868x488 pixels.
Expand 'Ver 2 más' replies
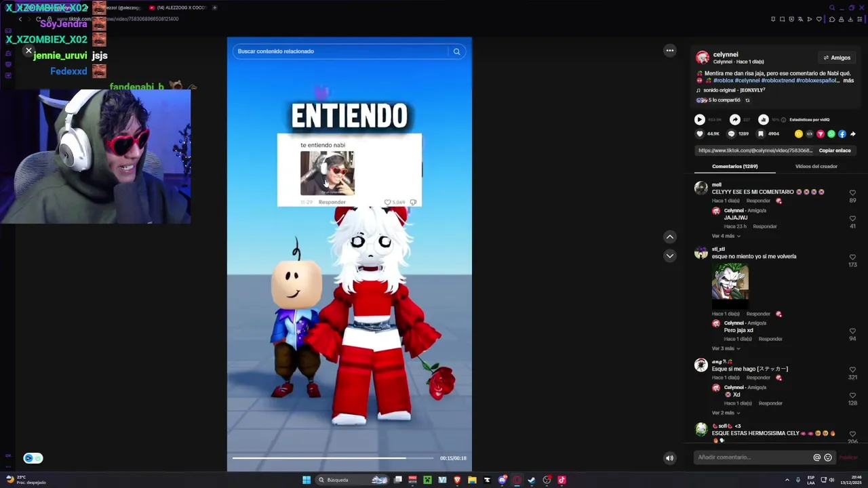(x=726, y=413)
